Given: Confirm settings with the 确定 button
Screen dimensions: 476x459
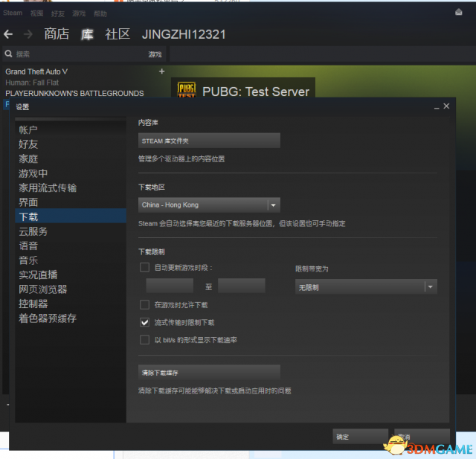Looking at the screenshot, I should (360, 436).
